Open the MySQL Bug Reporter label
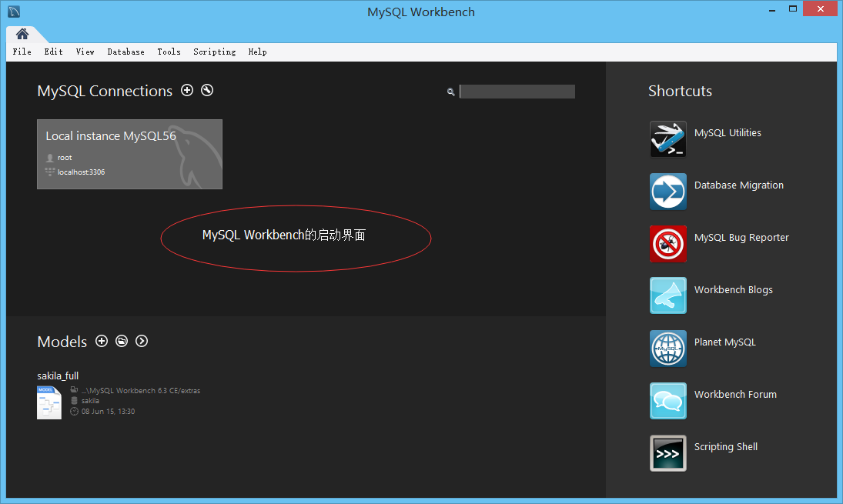Image resolution: width=843 pixels, height=504 pixels. (741, 238)
